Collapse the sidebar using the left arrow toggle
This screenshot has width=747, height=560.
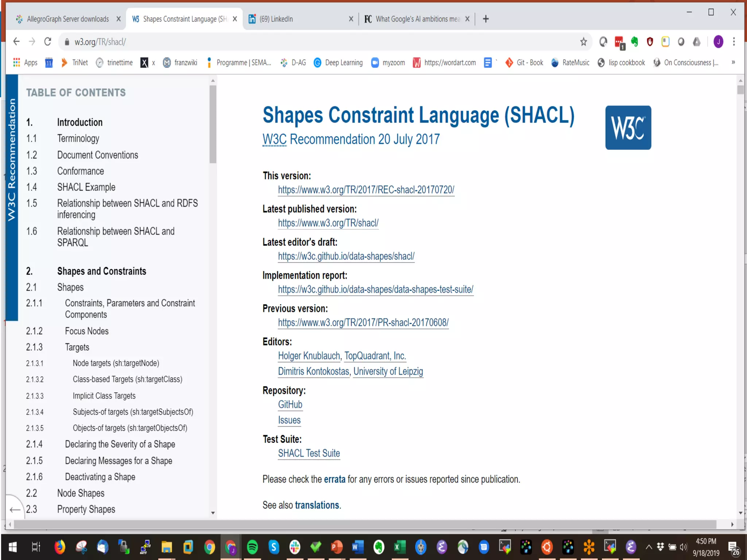[15, 509]
